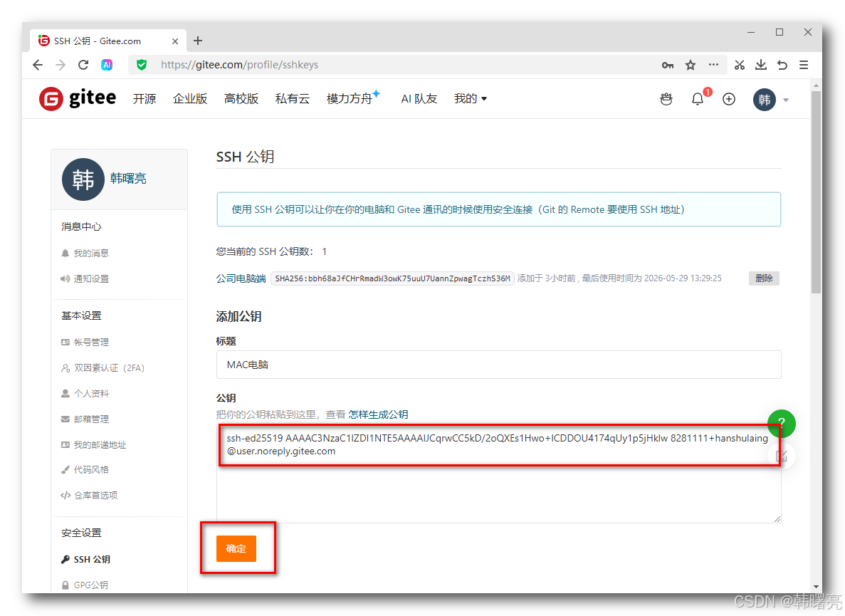Screen dimensions: 845x616
Task: Click the green question mark help button
Action: tap(782, 424)
